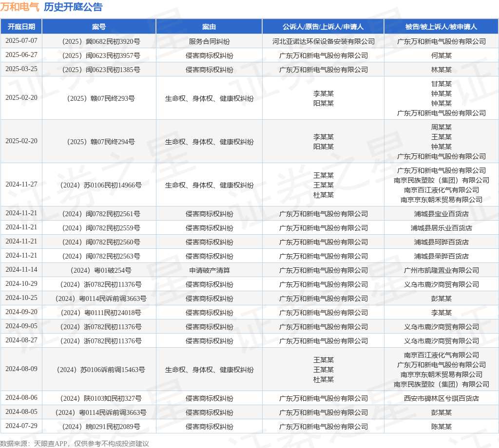
Task: Click case number (2024)陕0103知民初327号
Action: (101, 398)
